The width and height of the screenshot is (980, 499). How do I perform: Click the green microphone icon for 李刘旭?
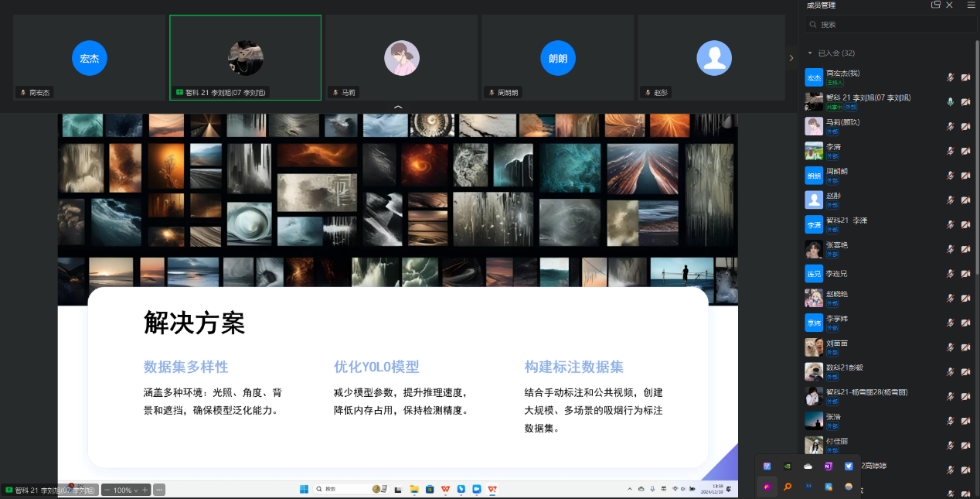pos(951,101)
